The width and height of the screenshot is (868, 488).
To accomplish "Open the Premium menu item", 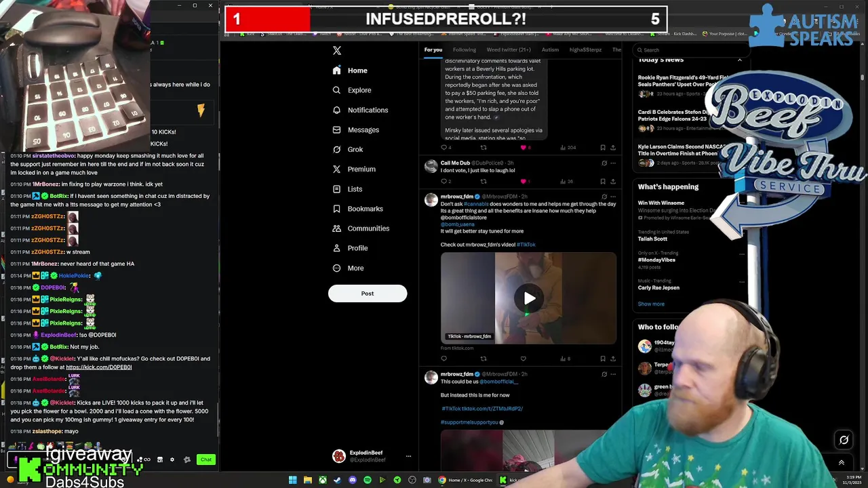I will (353, 169).
